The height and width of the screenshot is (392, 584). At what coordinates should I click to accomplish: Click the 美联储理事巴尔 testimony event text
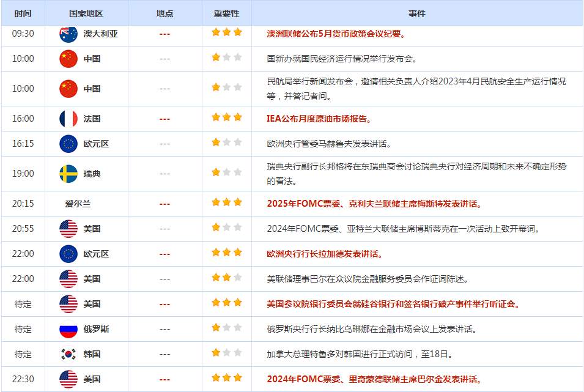pos(368,279)
